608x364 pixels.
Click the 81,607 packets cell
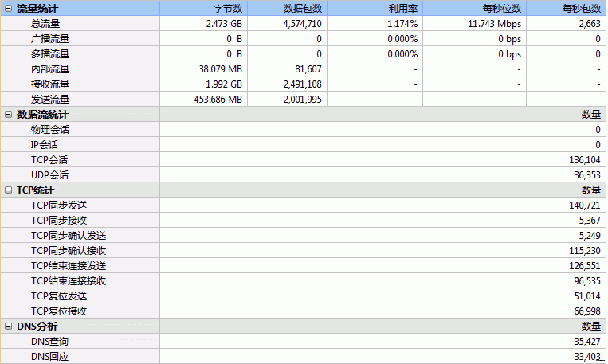(x=288, y=69)
